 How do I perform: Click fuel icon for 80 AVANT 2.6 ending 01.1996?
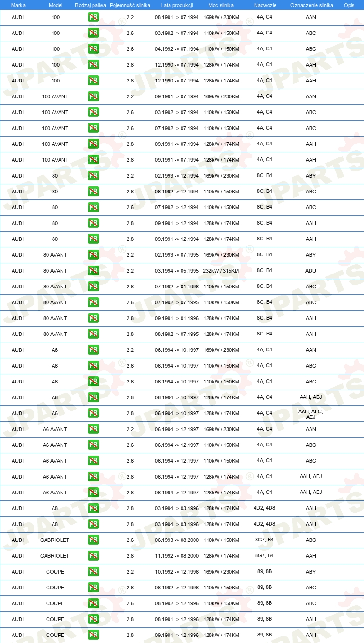pyautogui.click(x=93, y=287)
